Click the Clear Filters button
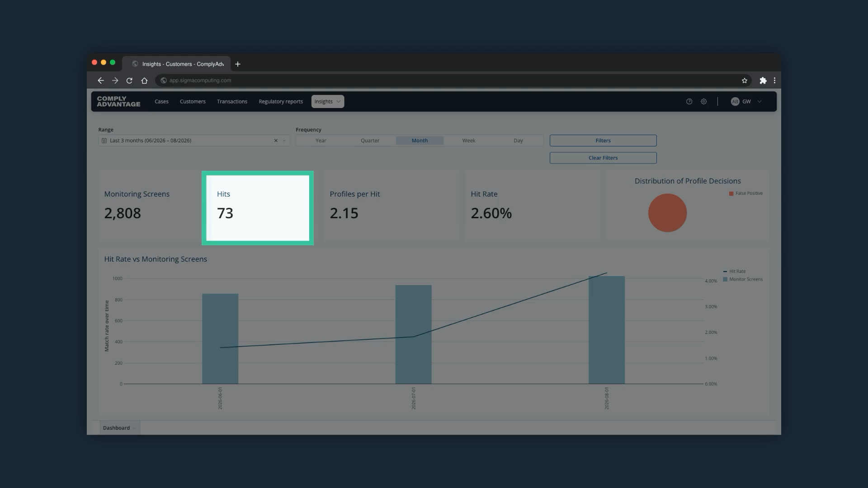This screenshot has height=488, width=868. tap(603, 158)
